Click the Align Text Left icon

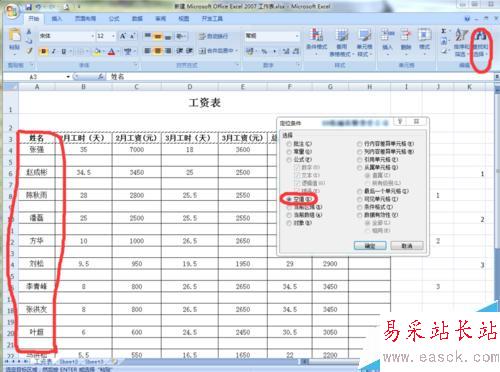click(x=147, y=51)
